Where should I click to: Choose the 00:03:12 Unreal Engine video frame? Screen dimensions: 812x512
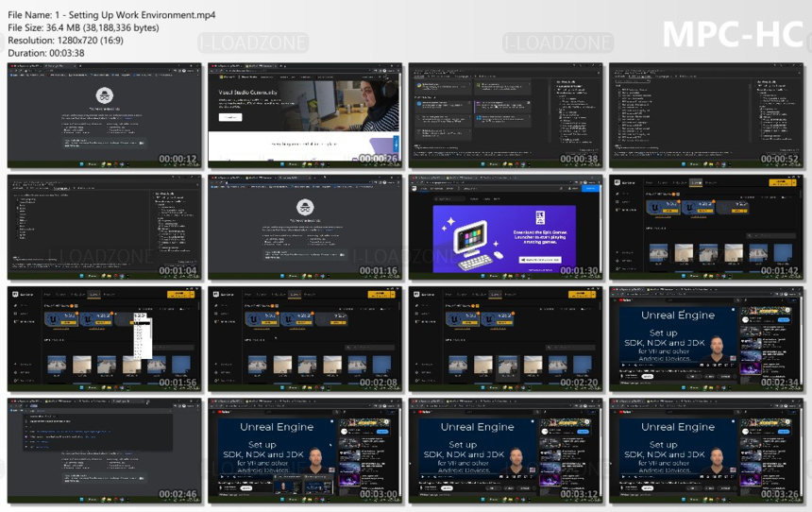(505, 451)
